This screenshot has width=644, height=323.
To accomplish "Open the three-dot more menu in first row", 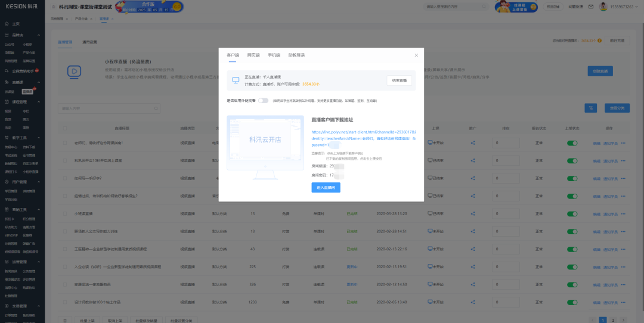I will (x=624, y=143).
